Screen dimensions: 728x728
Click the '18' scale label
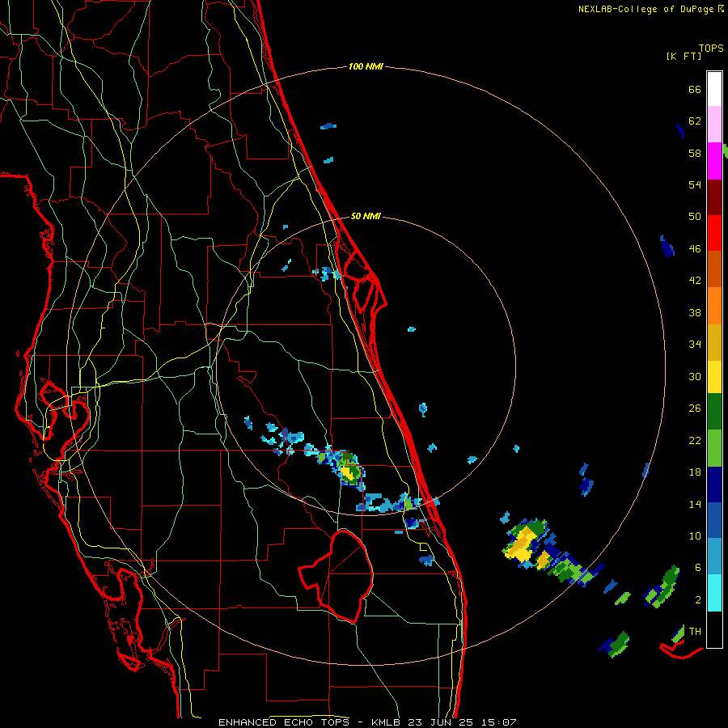(x=695, y=472)
